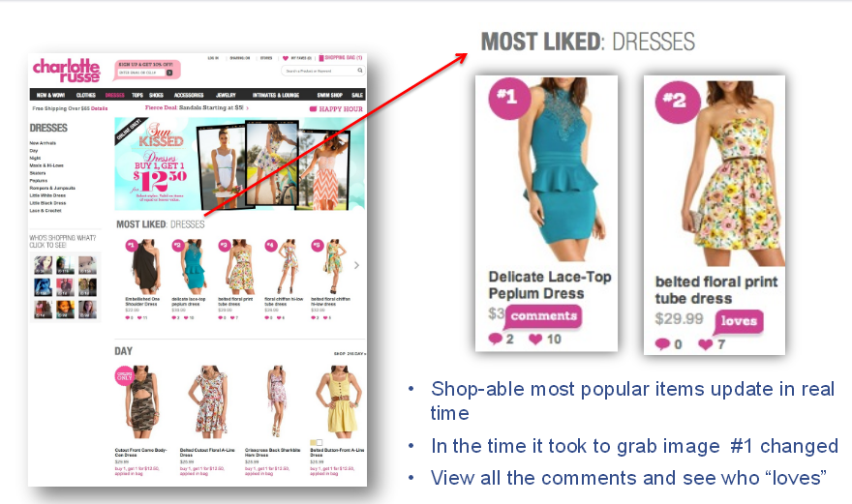Click the Charlotte Russe logo

(66, 71)
